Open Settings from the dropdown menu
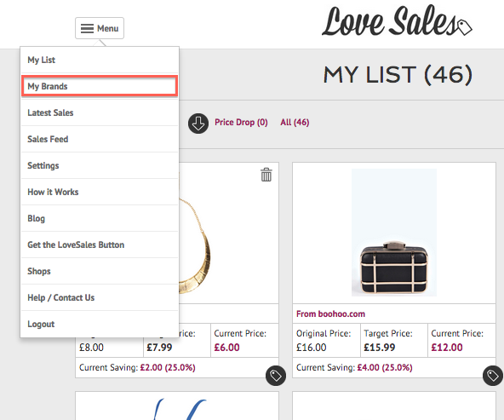This screenshot has width=504, height=420. [100, 165]
